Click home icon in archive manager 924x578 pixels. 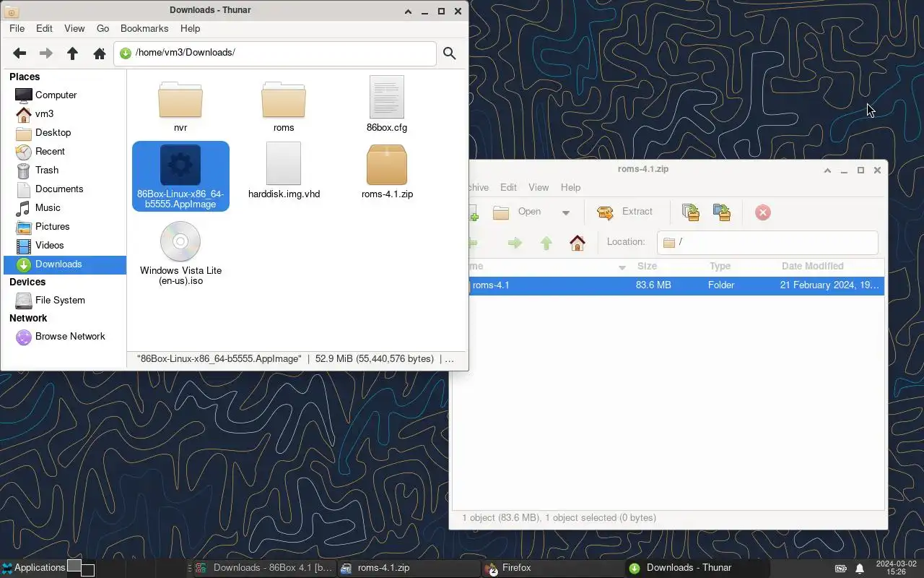click(x=577, y=243)
